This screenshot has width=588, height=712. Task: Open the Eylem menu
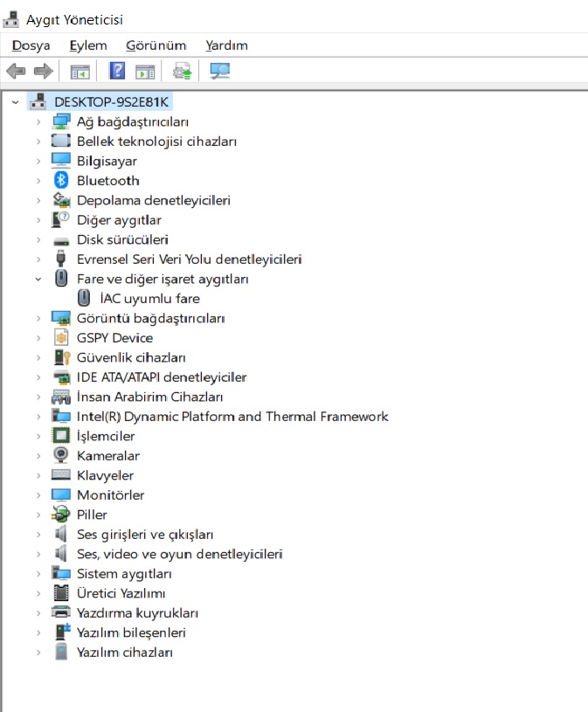(x=88, y=45)
